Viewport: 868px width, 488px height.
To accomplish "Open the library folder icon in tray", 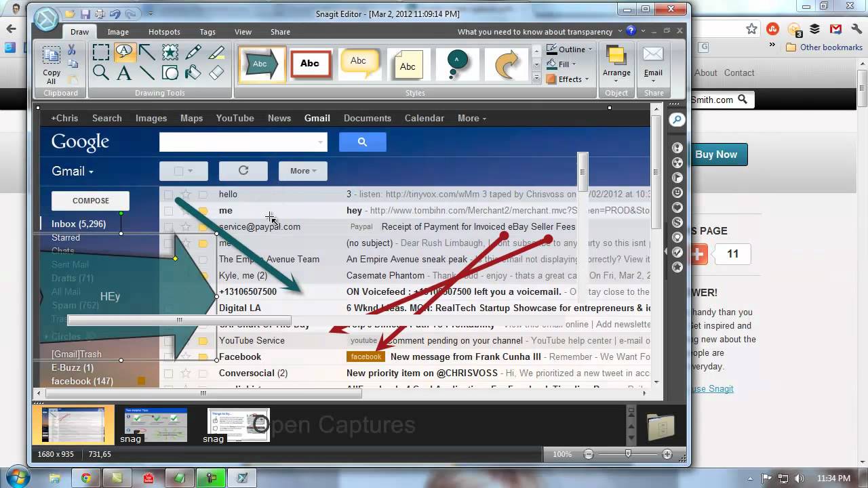I will [x=660, y=427].
